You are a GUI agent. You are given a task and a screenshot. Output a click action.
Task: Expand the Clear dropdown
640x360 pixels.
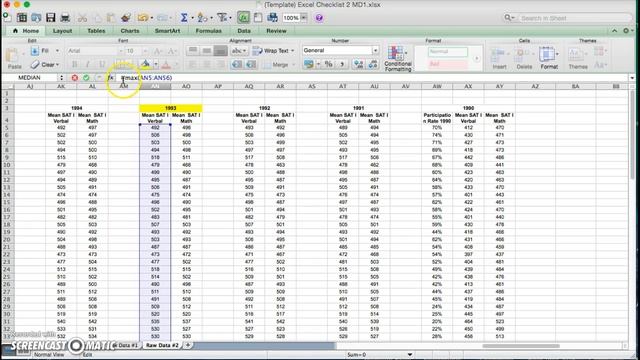click(58, 64)
